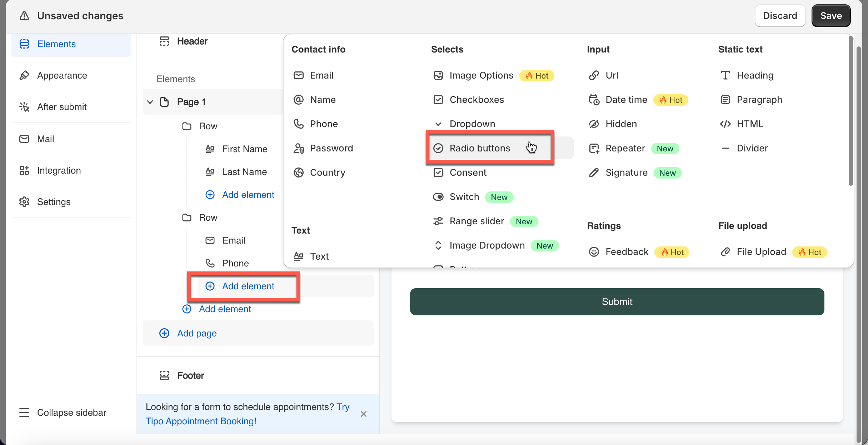868x445 pixels.
Task: Click the Feedback smiley icon
Action: tap(594, 252)
